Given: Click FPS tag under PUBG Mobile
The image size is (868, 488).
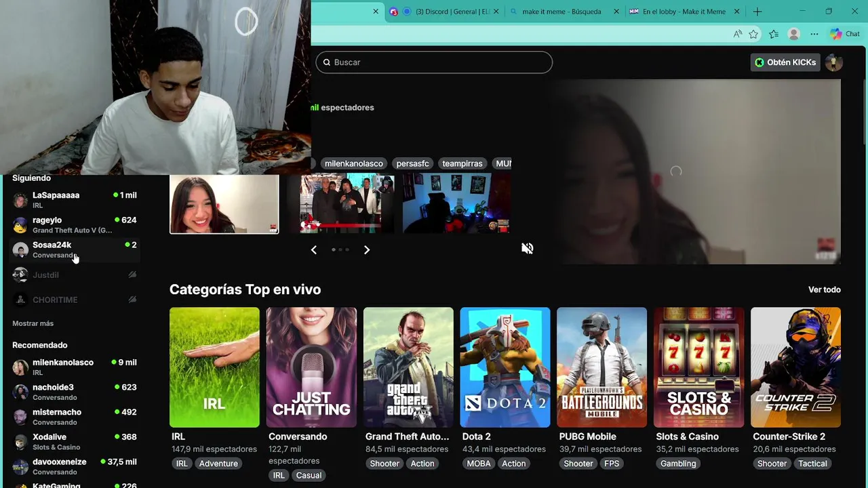Looking at the screenshot, I should (612, 464).
